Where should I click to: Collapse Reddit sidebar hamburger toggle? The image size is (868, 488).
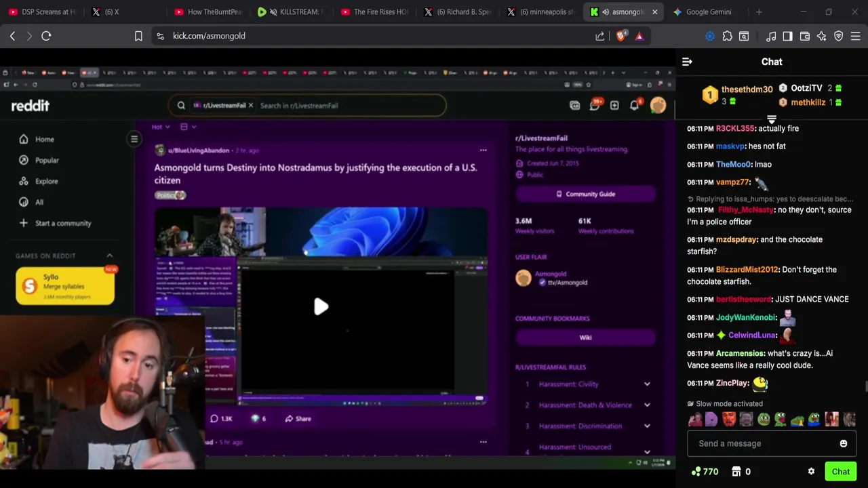[x=134, y=139]
